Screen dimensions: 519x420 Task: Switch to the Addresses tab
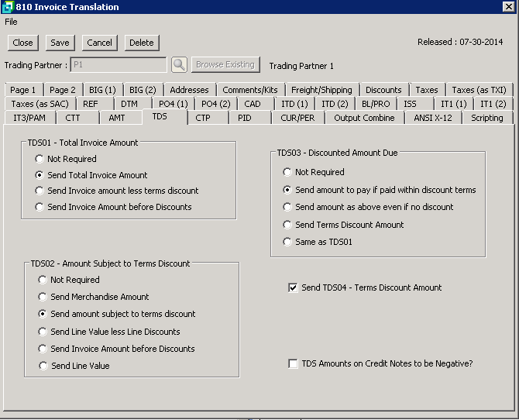tap(189, 90)
